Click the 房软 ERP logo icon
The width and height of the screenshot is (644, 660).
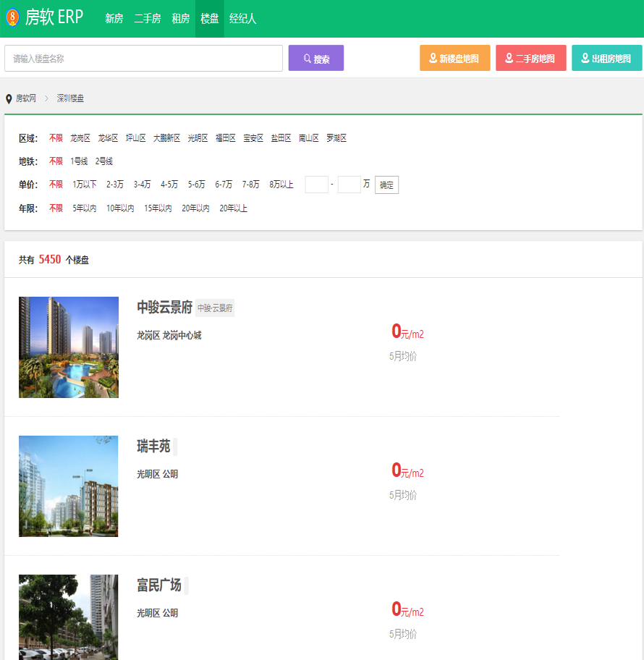pos(12,17)
